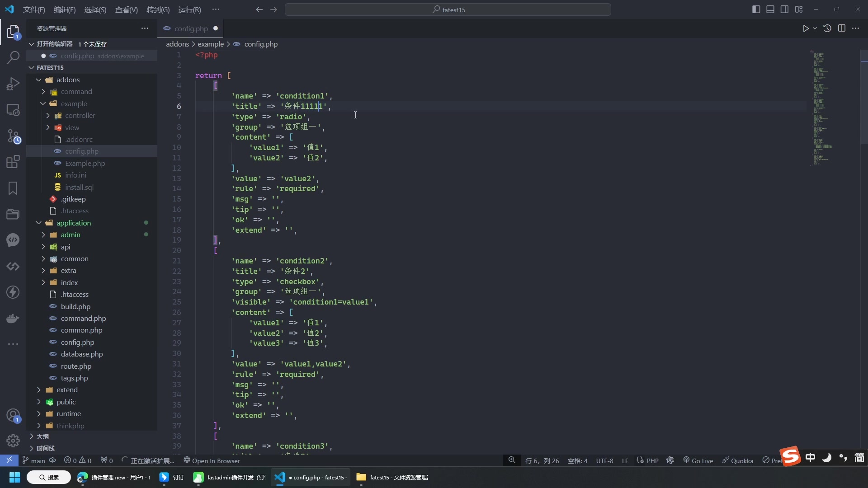Open Run and Debug view
The image size is (868, 488).
[x=13, y=84]
